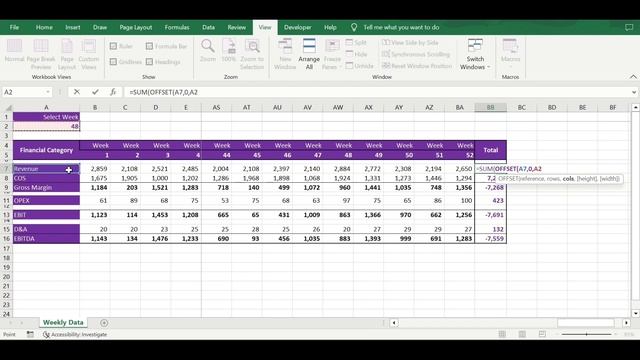Click the Insert Function fx icon
Viewport: 640px width, 360px height.
pyautogui.click(x=113, y=92)
